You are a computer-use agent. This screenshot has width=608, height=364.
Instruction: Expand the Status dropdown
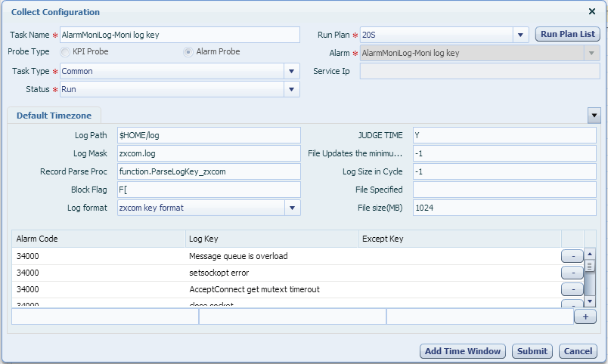(292, 89)
